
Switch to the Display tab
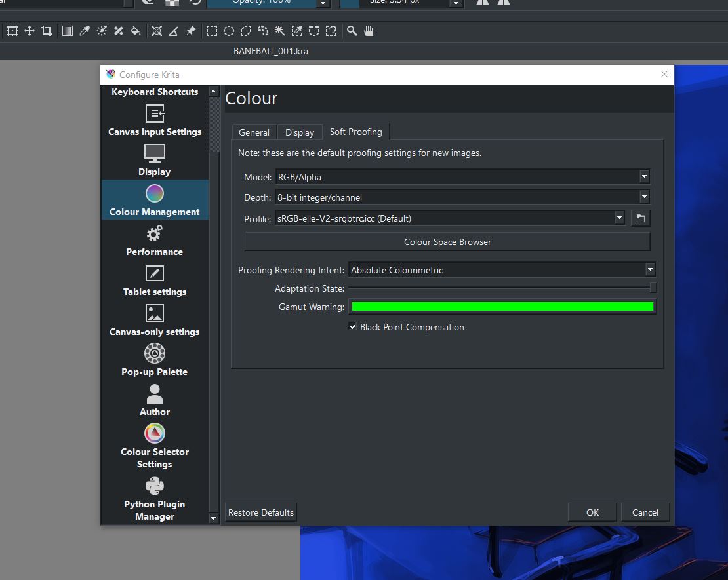point(300,132)
